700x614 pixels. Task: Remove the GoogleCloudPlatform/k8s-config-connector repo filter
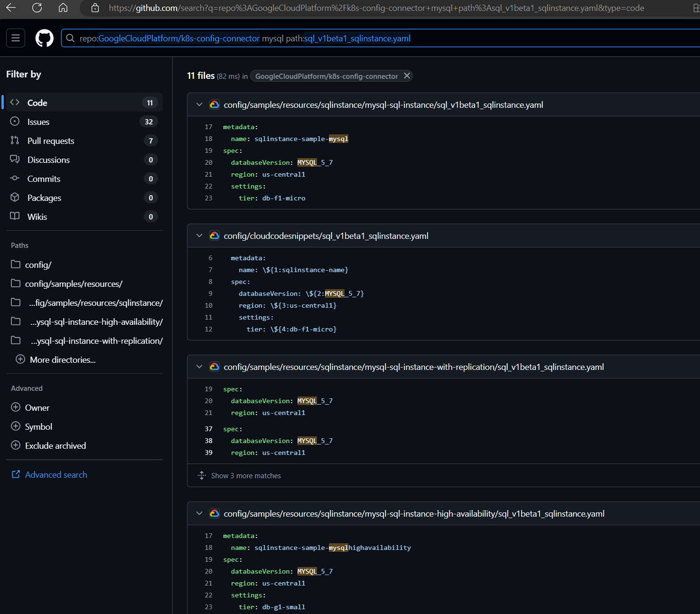pos(407,76)
